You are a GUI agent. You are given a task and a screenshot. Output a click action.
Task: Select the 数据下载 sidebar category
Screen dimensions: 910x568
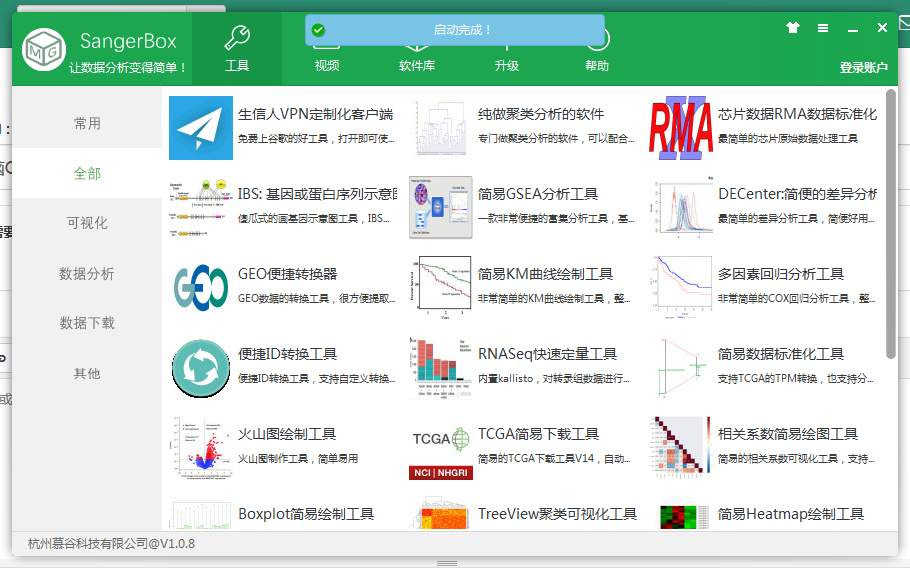[x=87, y=323]
